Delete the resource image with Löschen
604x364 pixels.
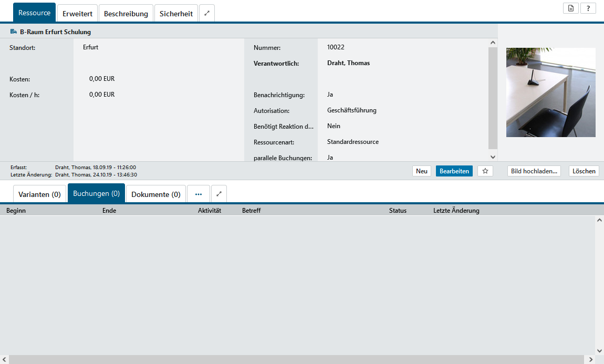pyautogui.click(x=584, y=171)
